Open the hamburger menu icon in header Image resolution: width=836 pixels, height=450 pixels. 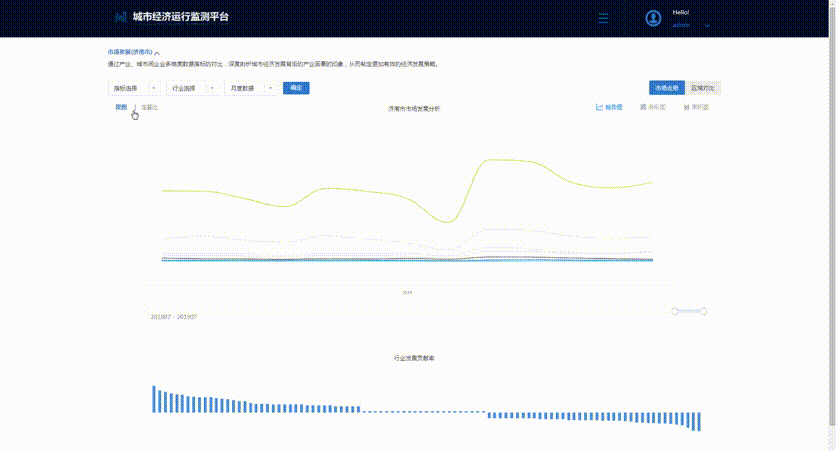pyautogui.click(x=603, y=18)
